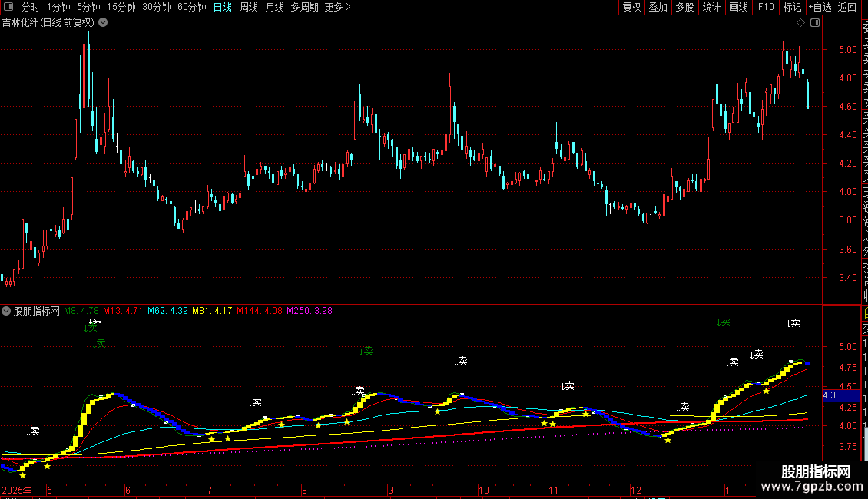The height and width of the screenshot is (499, 868).
Task: Select the 5分钟 period
Action: pyautogui.click(x=88, y=7)
